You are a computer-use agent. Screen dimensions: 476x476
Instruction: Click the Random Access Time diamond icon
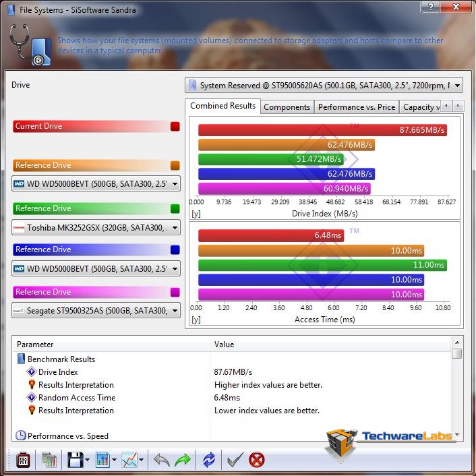(x=32, y=397)
